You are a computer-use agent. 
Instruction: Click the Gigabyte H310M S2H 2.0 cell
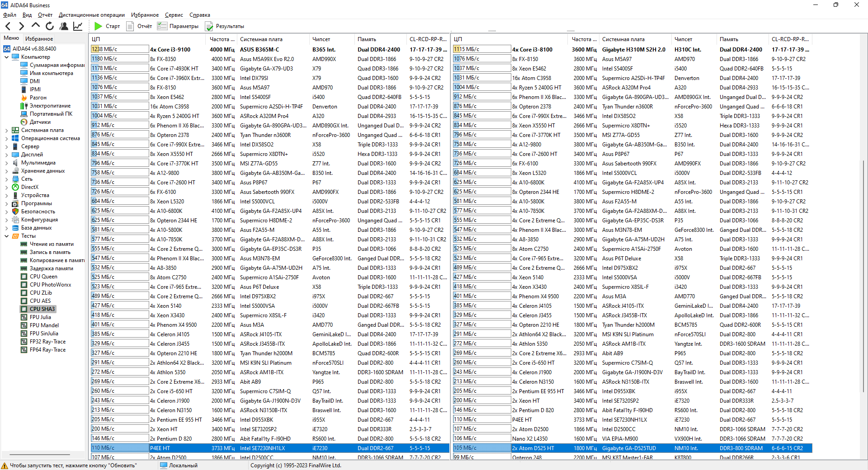coord(634,50)
